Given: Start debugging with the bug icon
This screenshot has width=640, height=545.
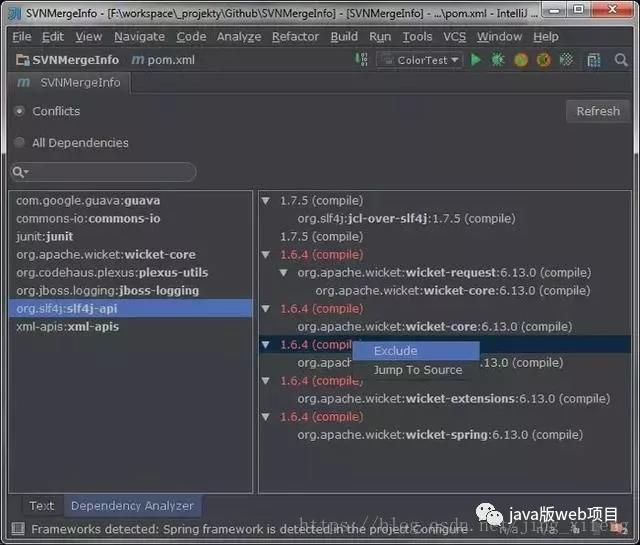Looking at the screenshot, I should (498, 60).
